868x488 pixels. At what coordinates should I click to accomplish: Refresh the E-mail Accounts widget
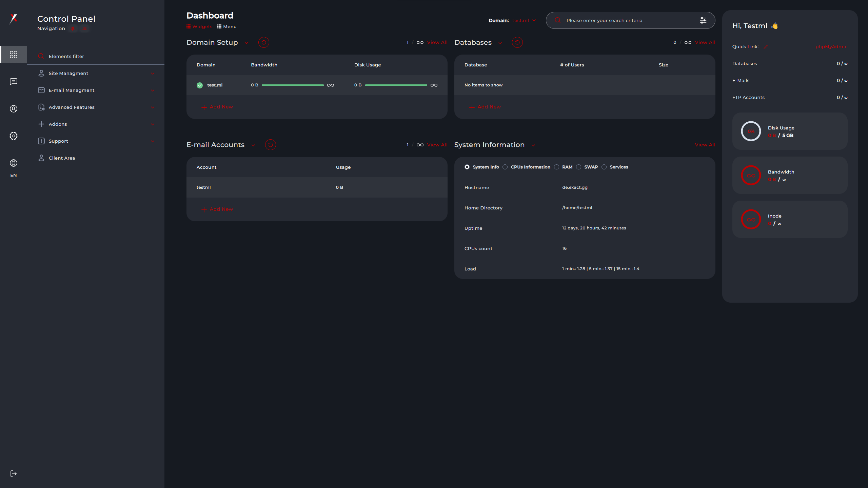pos(271,145)
